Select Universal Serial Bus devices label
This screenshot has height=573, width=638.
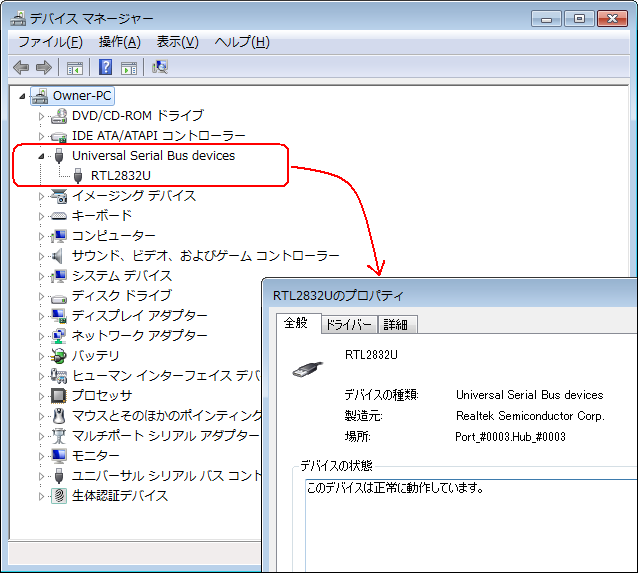[x=153, y=155]
